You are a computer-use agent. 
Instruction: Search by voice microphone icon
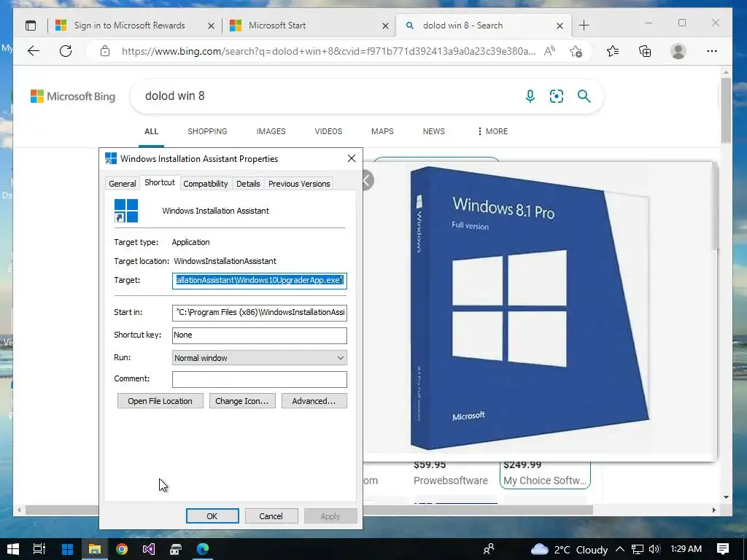click(x=530, y=96)
